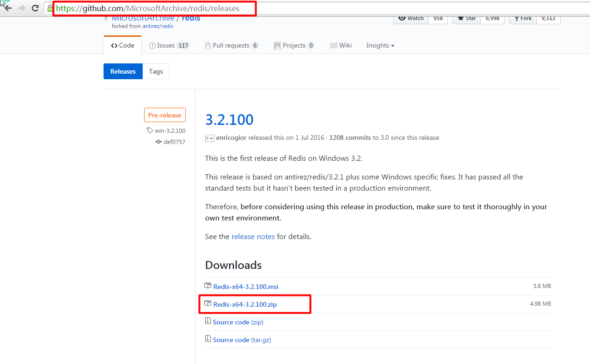590x364 pixels.
Task: Click the package icon beside Redis-x64-3.2.100.zip
Action: (208, 303)
